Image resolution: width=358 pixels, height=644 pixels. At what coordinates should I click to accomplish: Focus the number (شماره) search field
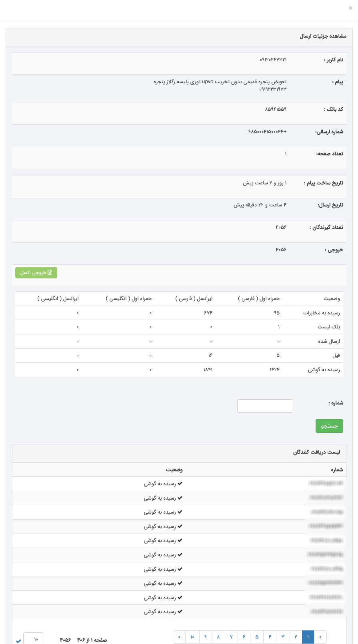click(265, 406)
